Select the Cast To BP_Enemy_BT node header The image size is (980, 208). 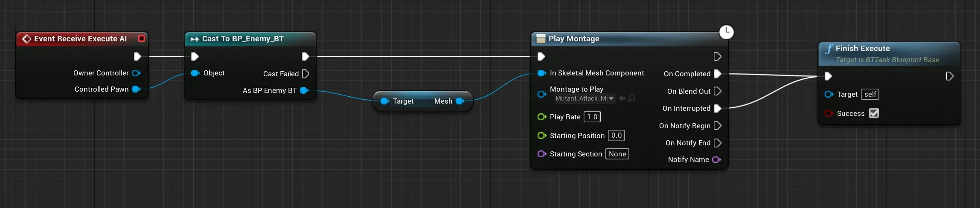[x=242, y=39]
